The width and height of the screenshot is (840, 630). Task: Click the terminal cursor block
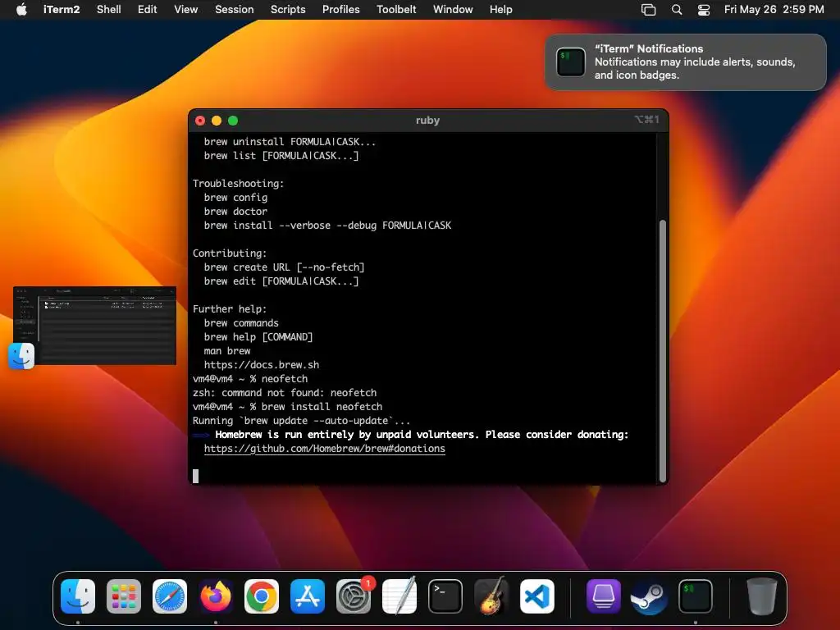click(195, 476)
